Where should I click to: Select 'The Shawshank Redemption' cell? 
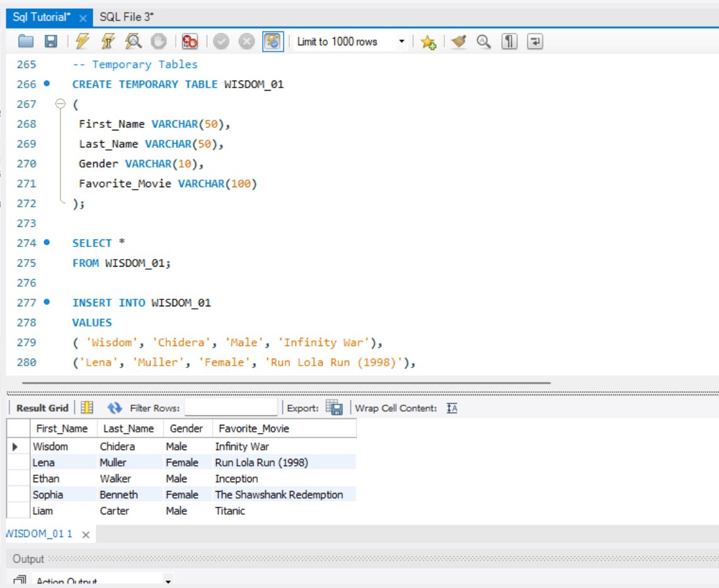click(x=284, y=495)
